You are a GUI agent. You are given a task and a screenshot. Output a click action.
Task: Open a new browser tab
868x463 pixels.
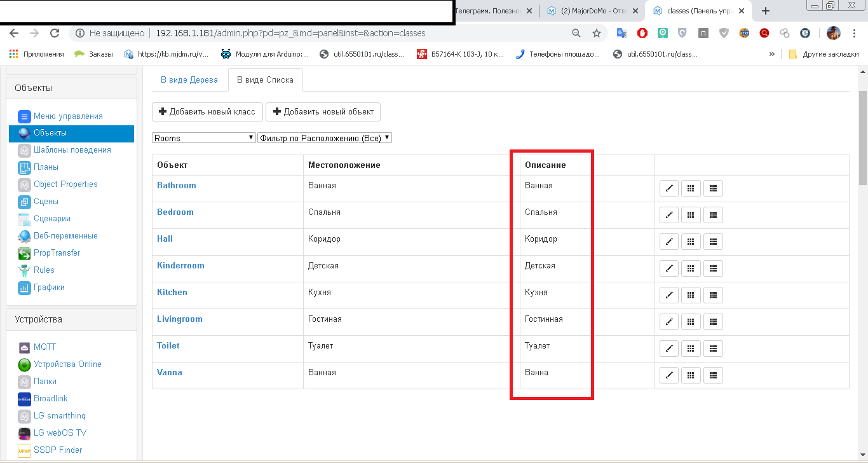766,11
